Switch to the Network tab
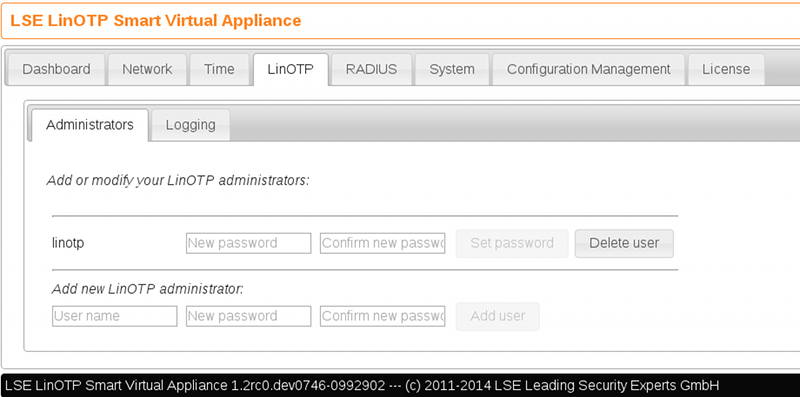Screen dimensions: 800x397 pyautogui.click(x=147, y=69)
